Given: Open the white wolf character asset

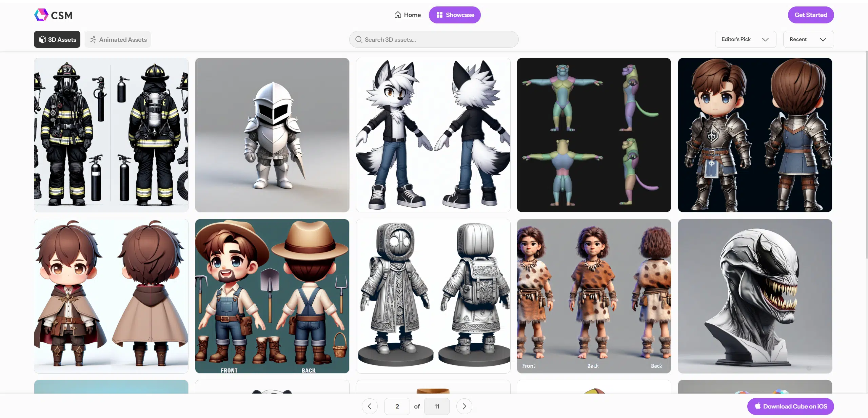Looking at the screenshot, I should [x=433, y=135].
